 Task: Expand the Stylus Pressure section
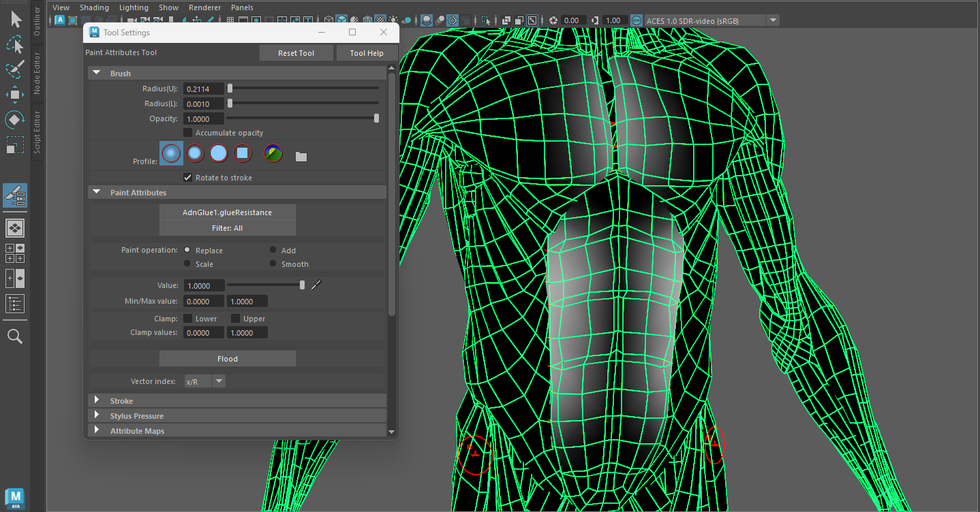97,416
